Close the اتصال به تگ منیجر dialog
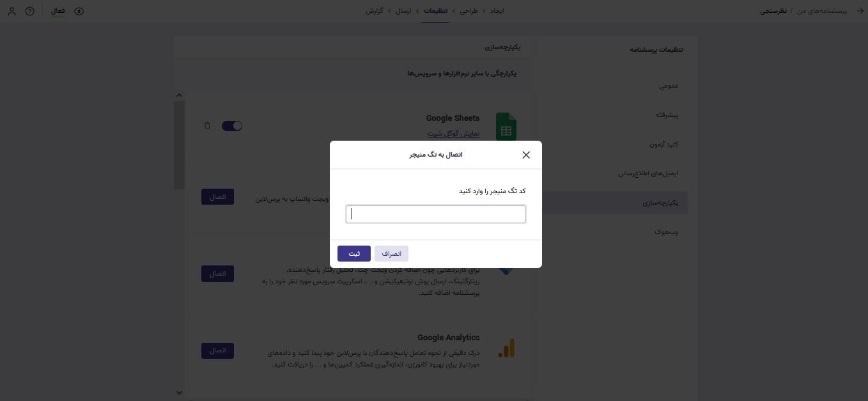The width and height of the screenshot is (868, 401). coord(526,155)
